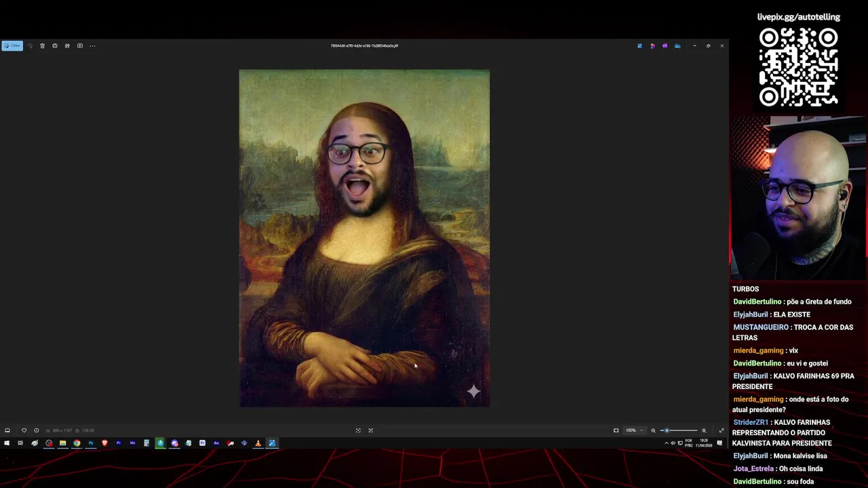The height and width of the screenshot is (488, 868).
Task: Open the 100% zoom level dropdown
Action: point(634,430)
